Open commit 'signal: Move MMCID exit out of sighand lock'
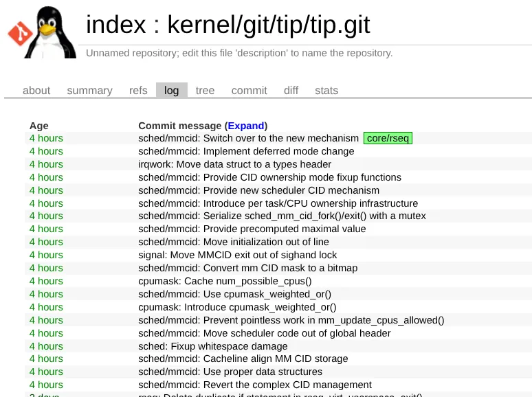532x397 pixels. (237, 255)
